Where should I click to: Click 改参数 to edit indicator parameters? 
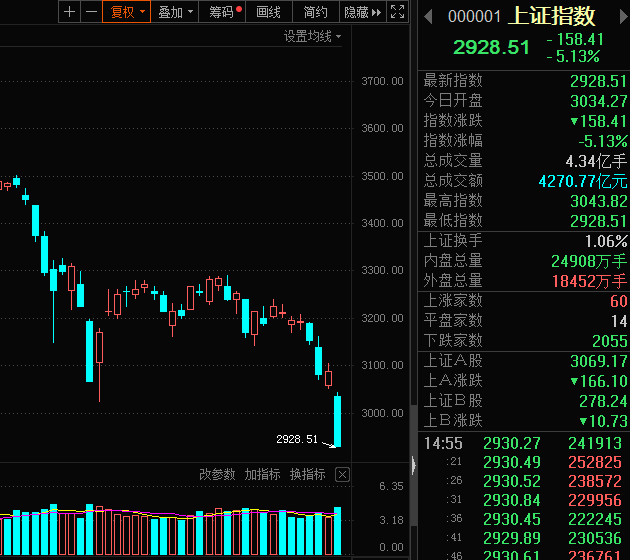click(x=217, y=474)
